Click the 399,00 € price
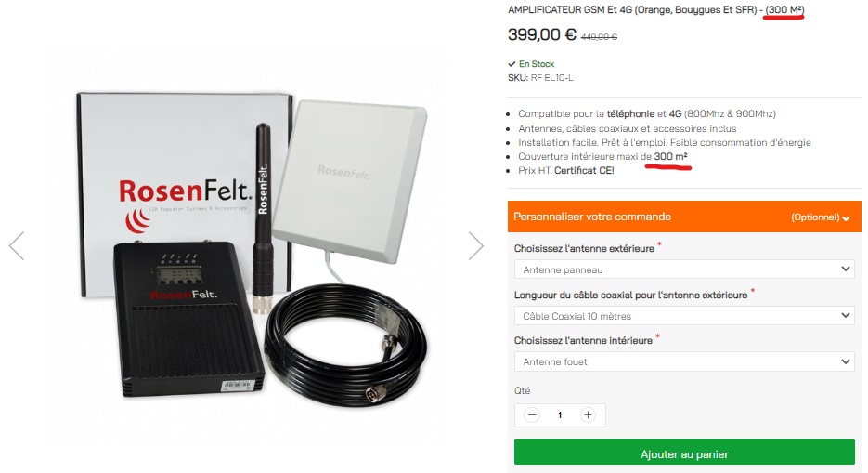The width and height of the screenshot is (868, 473). click(x=542, y=34)
